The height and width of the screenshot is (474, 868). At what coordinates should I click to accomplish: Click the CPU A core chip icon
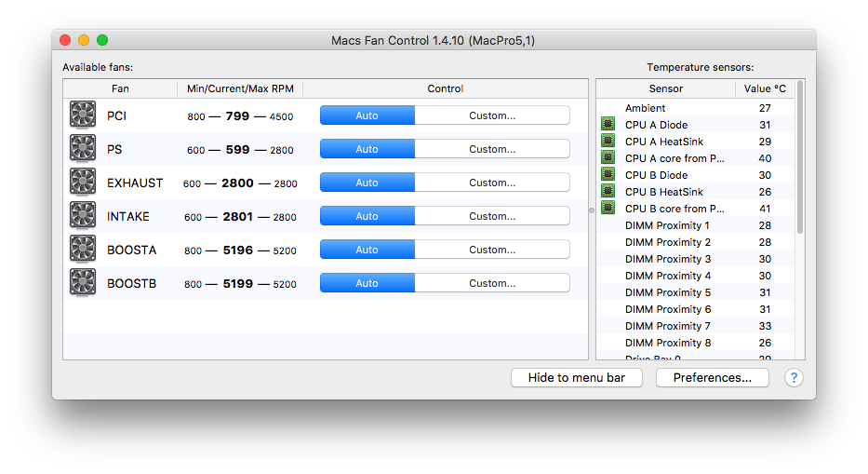pyautogui.click(x=608, y=157)
